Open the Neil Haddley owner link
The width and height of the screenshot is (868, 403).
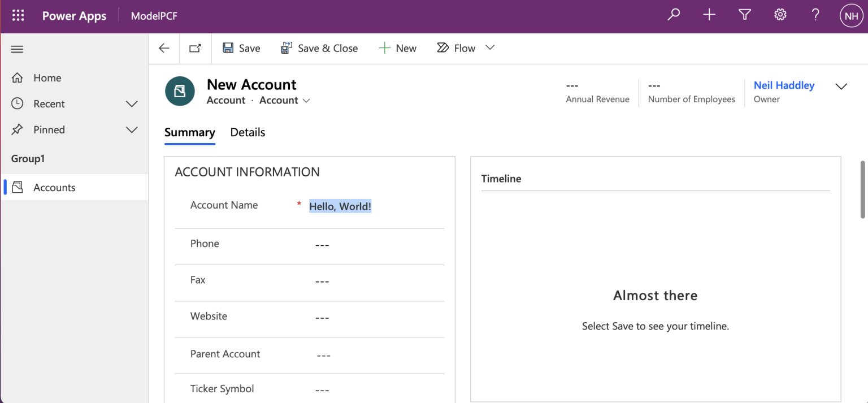(x=784, y=85)
